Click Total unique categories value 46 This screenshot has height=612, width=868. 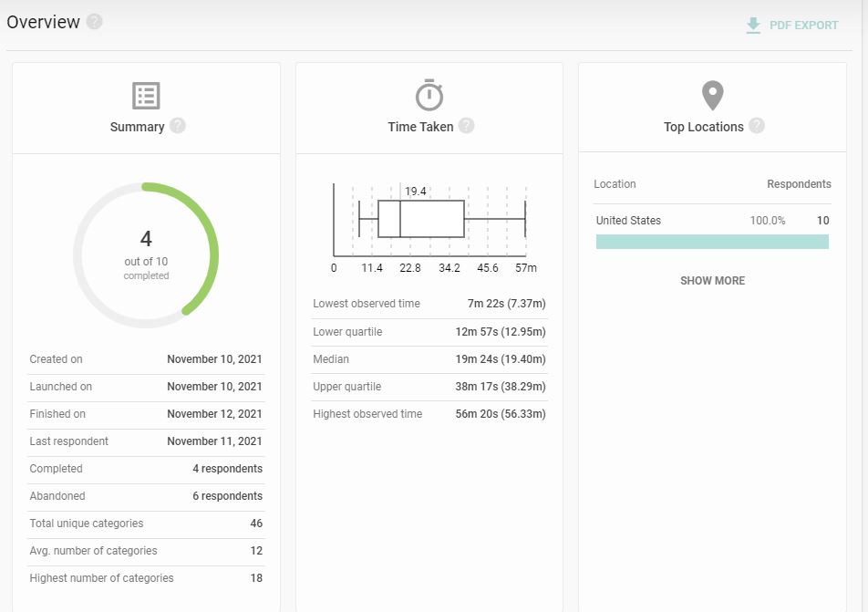pos(256,524)
